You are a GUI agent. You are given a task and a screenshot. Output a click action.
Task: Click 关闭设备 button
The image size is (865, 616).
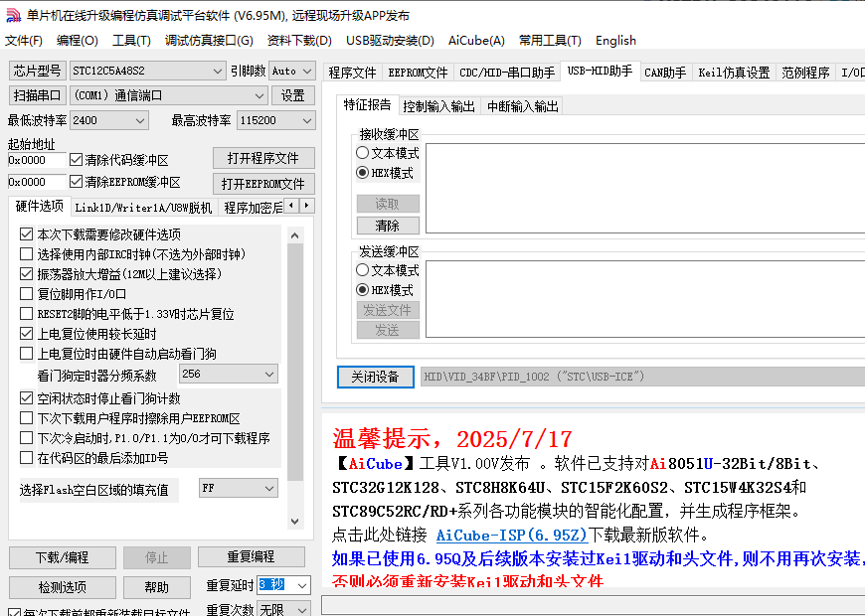coord(375,377)
